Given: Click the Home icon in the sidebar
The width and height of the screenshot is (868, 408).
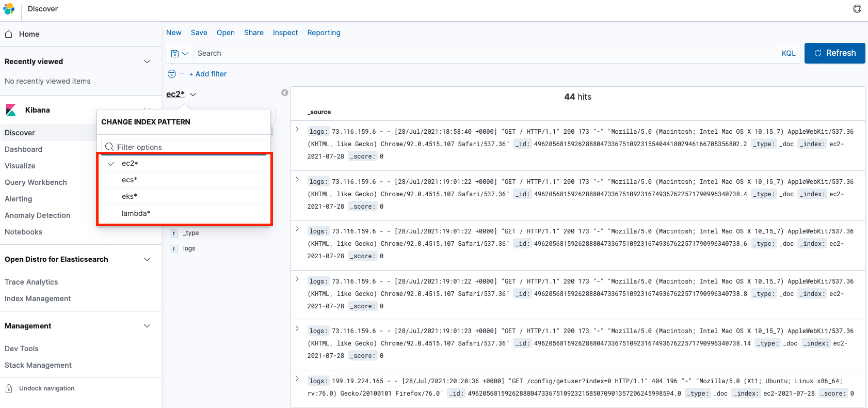Looking at the screenshot, I should click(x=9, y=34).
